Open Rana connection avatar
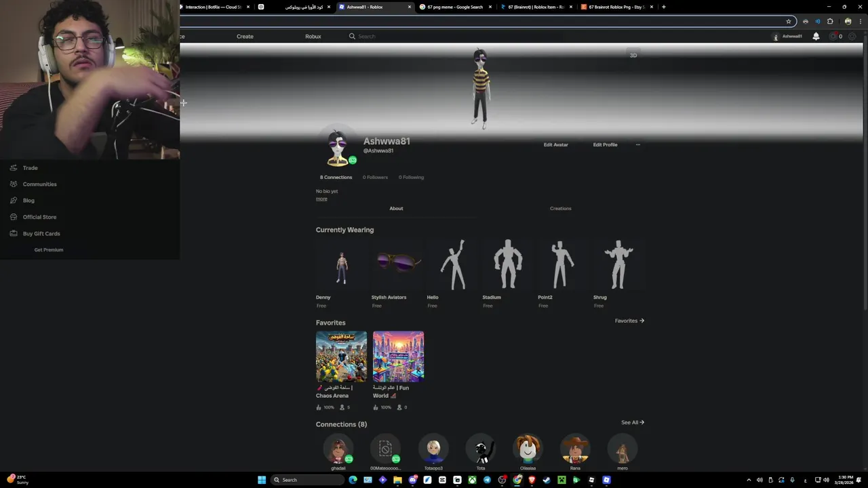 575,449
